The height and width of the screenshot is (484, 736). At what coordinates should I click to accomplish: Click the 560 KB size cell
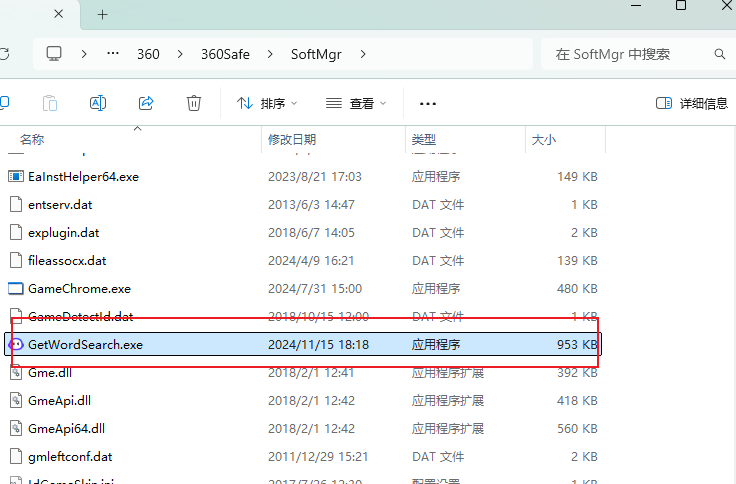pyautogui.click(x=577, y=429)
